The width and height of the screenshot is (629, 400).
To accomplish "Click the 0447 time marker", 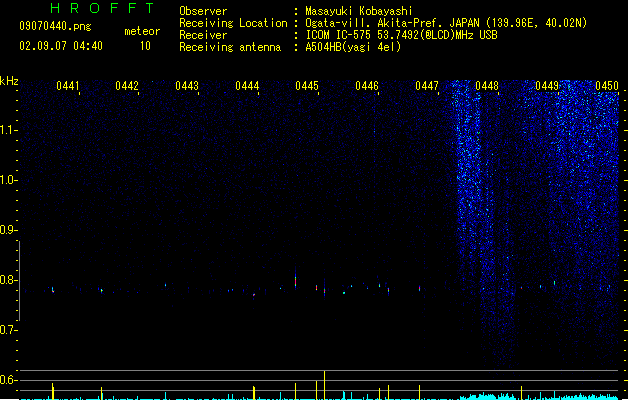I will point(427,86).
